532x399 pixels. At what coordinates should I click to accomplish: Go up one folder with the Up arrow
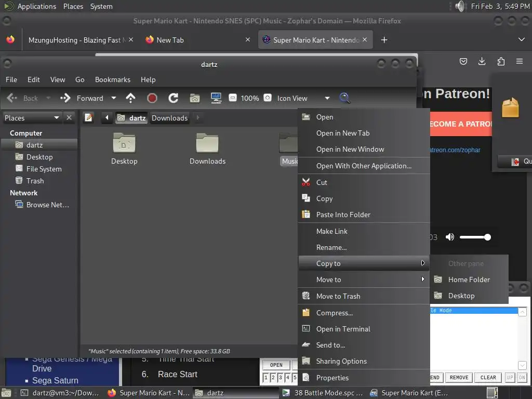click(x=130, y=98)
